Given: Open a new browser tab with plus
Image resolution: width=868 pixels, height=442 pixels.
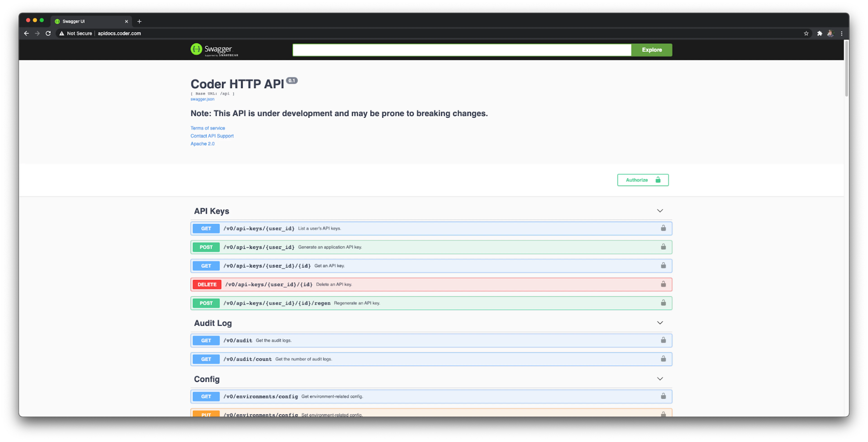Looking at the screenshot, I should pos(139,21).
